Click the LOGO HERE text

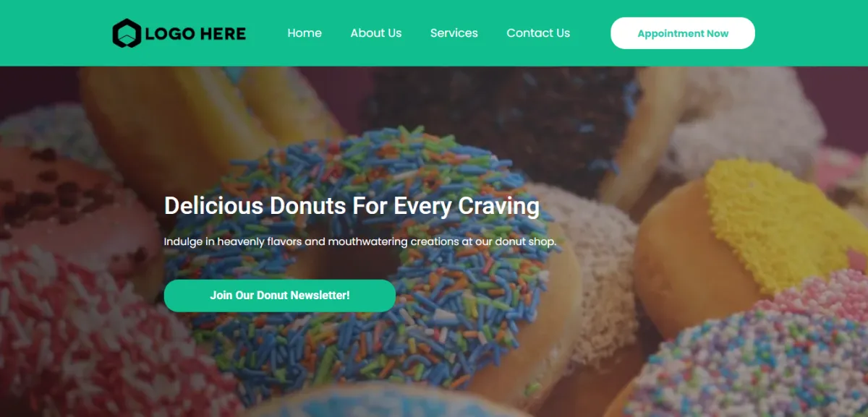pyautogui.click(x=195, y=33)
